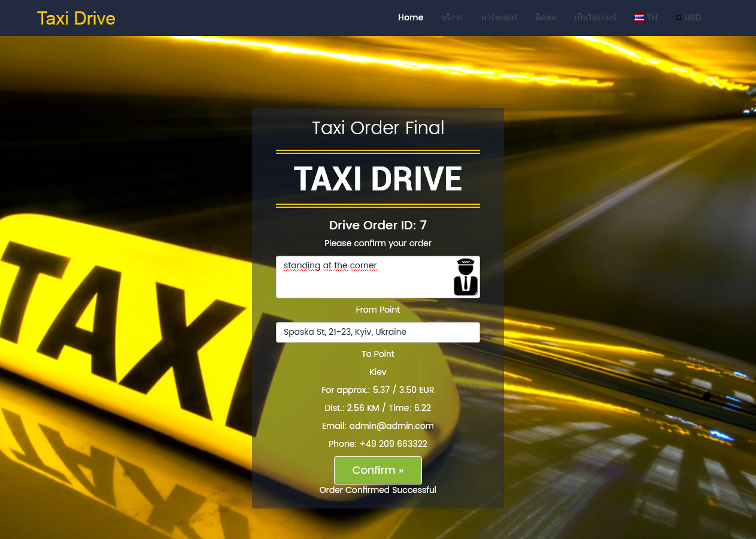Image resolution: width=756 pixels, height=539 pixels.
Task: Click the 'Dist.: 2.56 KM / Time: 6.22' line
Action: (378, 408)
